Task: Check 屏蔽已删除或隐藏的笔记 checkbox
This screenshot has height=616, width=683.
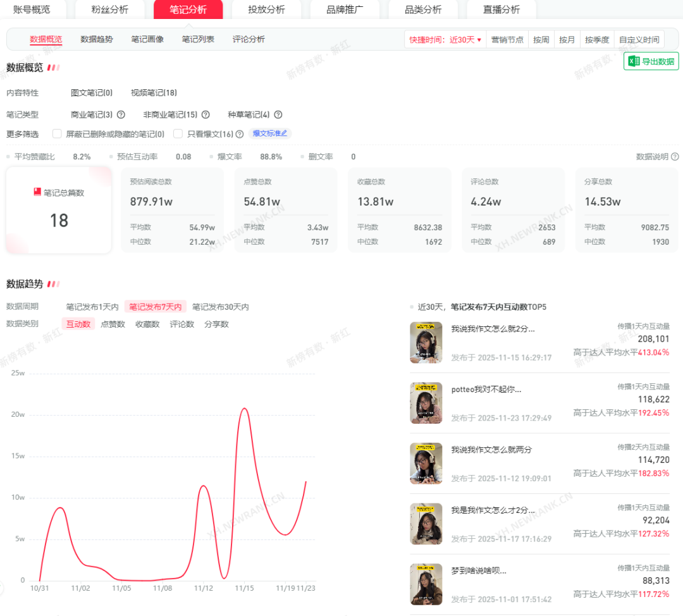Action: 57,134
